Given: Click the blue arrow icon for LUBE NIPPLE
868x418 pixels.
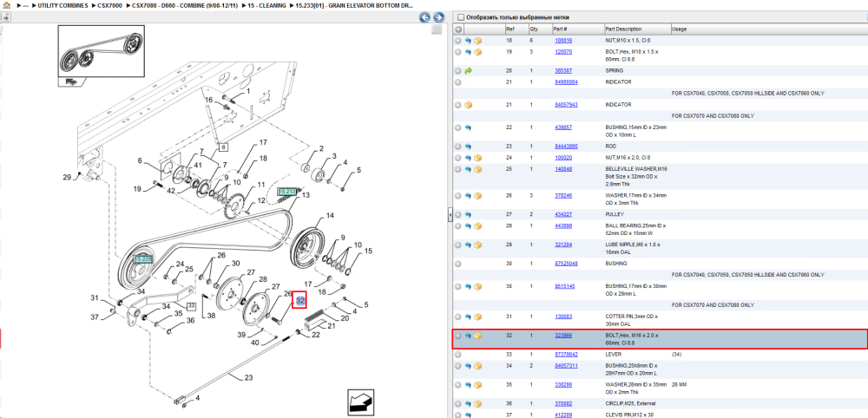Looking at the screenshot, I should point(469,245).
